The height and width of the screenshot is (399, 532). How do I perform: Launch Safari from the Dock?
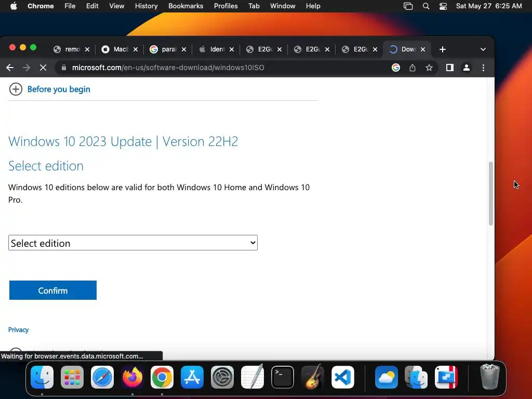[x=102, y=377]
